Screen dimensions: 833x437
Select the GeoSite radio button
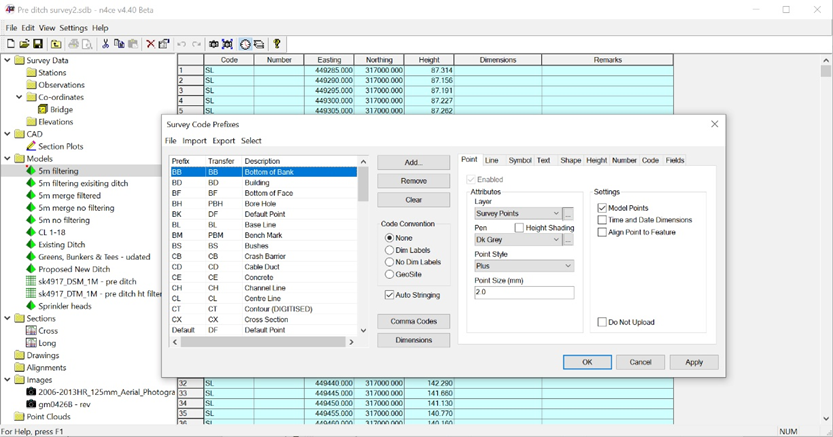(x=389, y=275)
